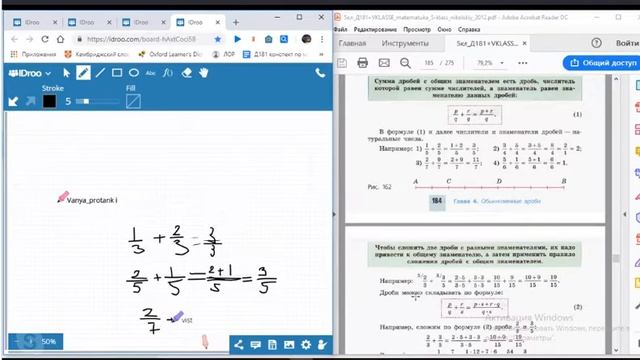Open the settings gear in bottom bar

click(x=306, y=345)
